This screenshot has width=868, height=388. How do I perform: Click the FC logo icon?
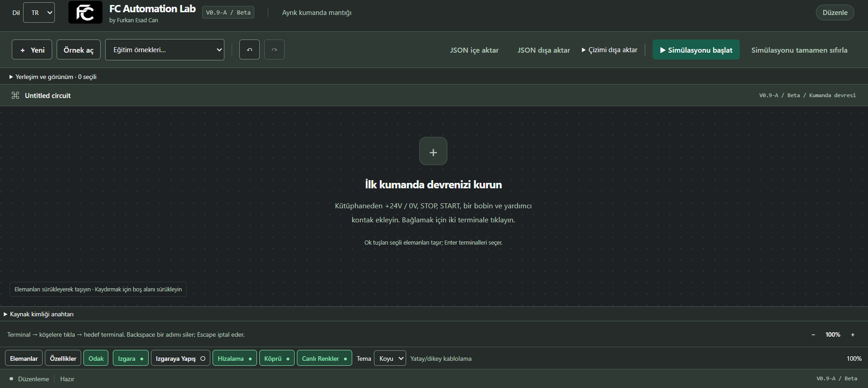pyautogui.click(x=85, y=12)
